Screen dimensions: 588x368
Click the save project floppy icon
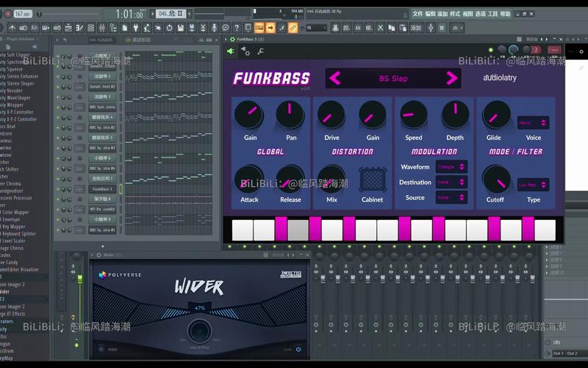click(180, 28)
